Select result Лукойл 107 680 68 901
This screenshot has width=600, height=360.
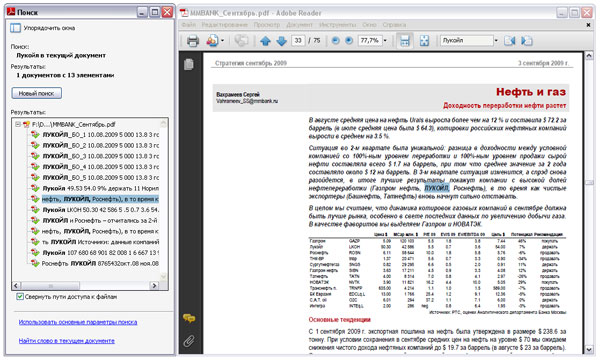click(100, 252)
